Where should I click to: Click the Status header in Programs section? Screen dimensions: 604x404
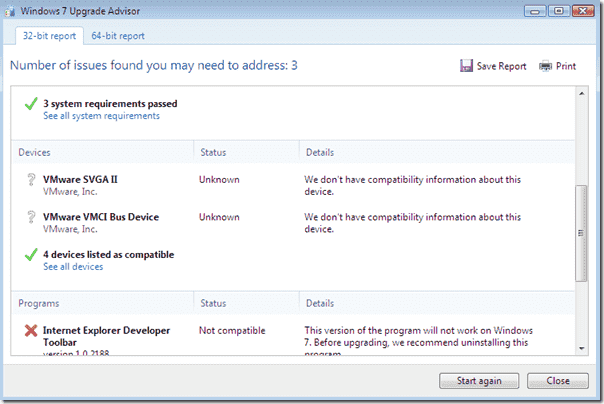[213, 303]
